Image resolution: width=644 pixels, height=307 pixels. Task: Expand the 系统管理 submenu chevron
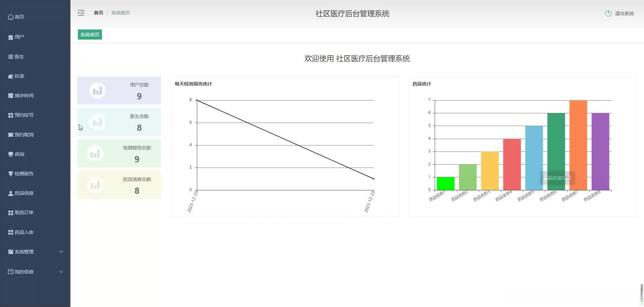click(x=61, y=252)
